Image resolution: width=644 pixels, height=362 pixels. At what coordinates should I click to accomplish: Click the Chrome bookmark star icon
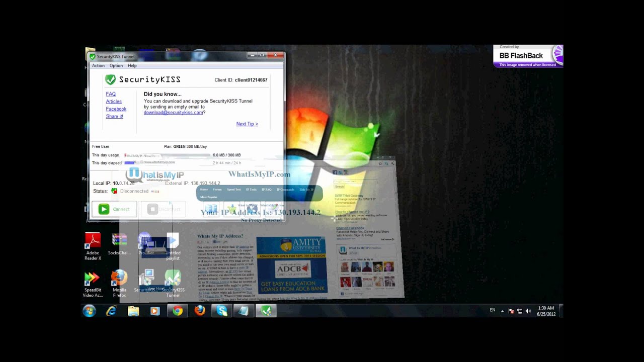coord(380,163)
